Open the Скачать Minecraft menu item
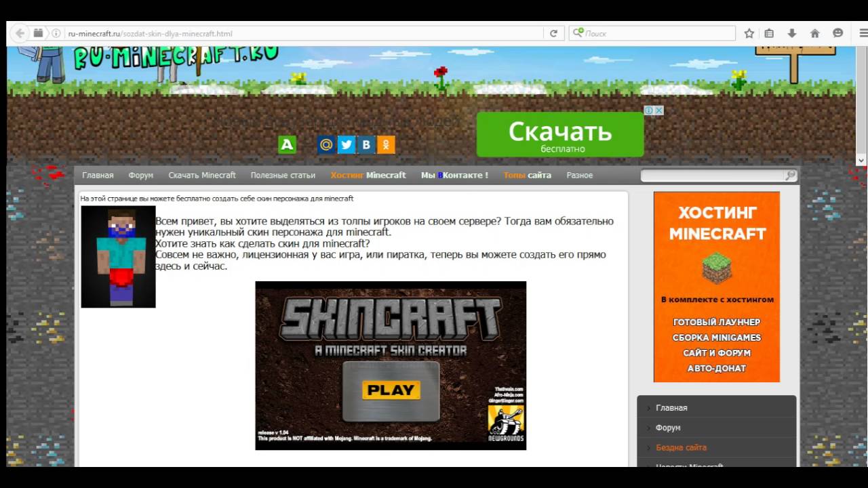Image resolution: width=868 pixels, height=488 pixels. [x=202, y=176]
